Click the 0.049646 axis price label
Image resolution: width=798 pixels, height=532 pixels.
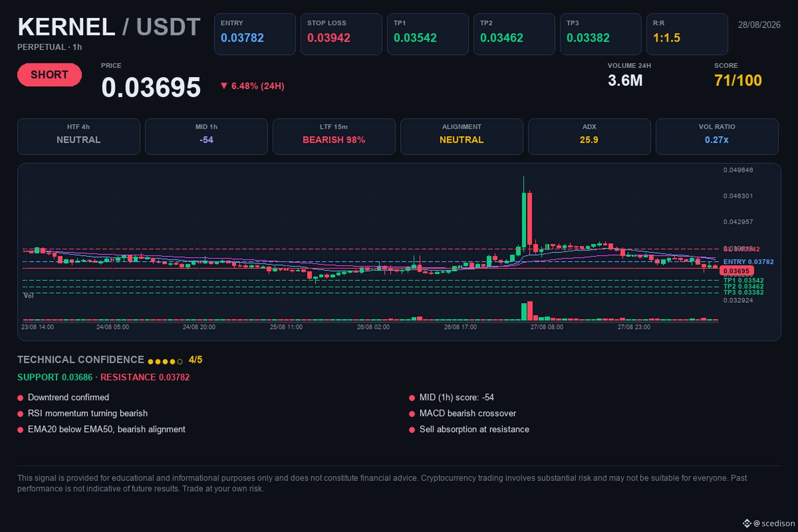pos(738,170)
